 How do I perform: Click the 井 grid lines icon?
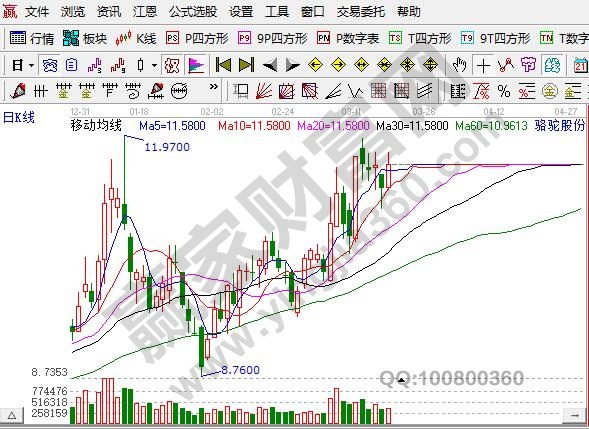click(x=41, y=91)
